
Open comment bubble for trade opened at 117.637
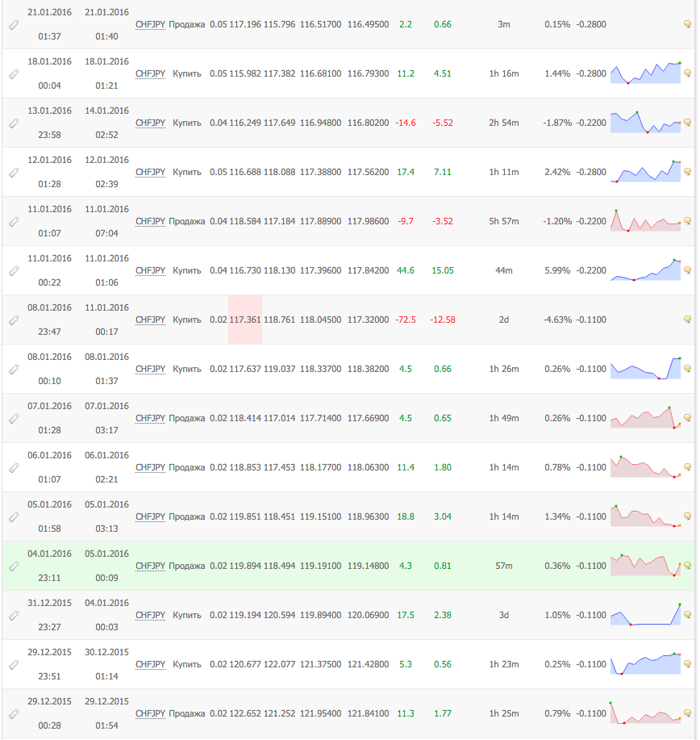687,369
